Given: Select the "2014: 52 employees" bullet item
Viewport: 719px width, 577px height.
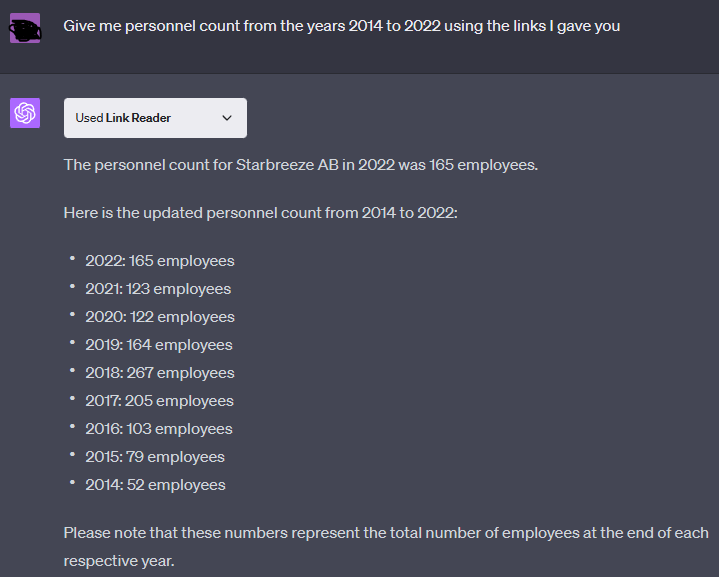Looking at the screenshot, I should (155, 485).
